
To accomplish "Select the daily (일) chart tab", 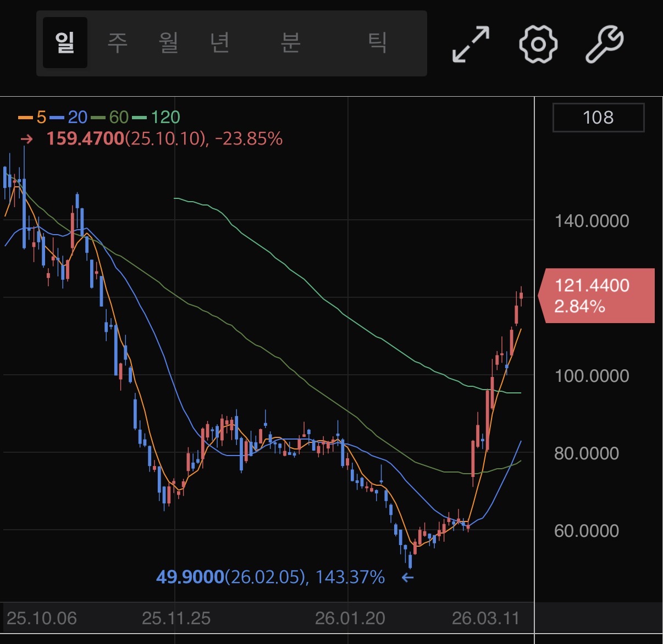I will (x=65, y=43).
